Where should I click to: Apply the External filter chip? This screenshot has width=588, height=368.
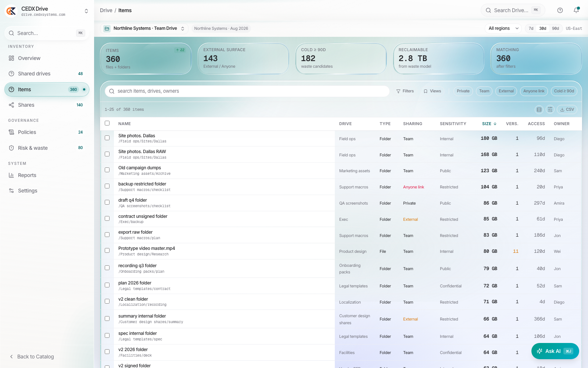(506, 91)
